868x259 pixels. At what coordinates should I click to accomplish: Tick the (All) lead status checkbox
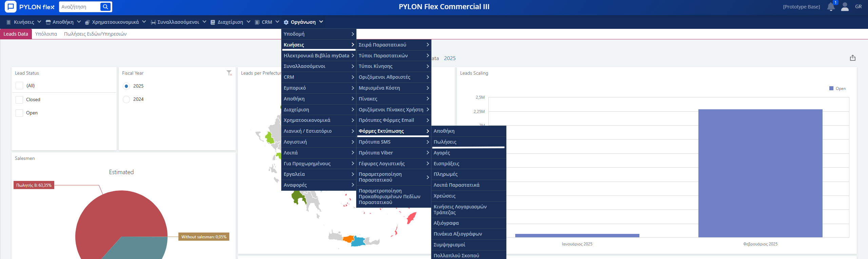[19, 86]
